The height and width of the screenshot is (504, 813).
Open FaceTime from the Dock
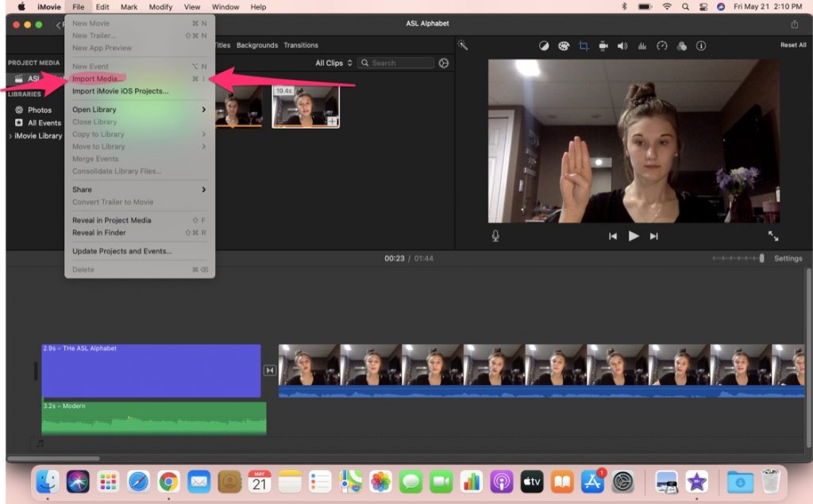pyautogui.click(x=441, y=482)
